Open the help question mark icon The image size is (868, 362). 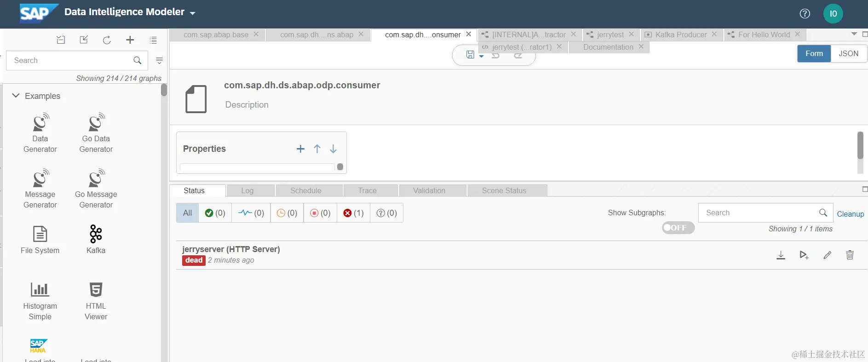(x=805, y=14)
